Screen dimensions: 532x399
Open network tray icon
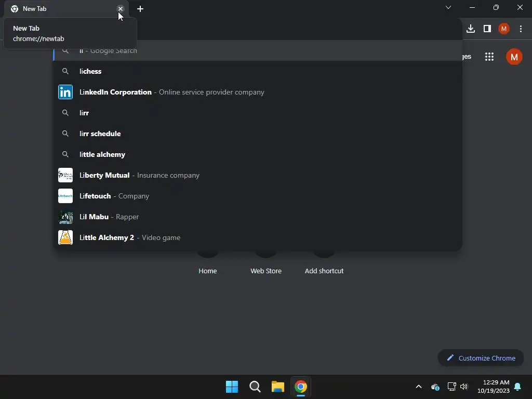click(x=451, y=387)
